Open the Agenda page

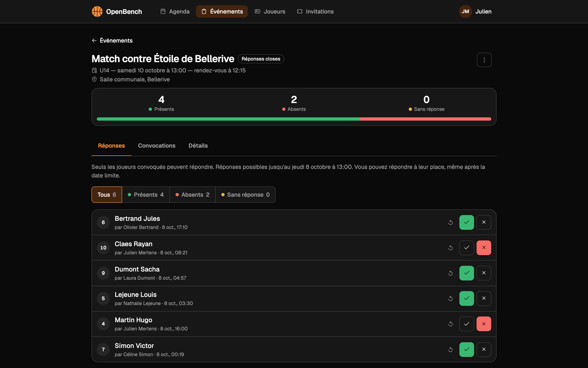pos(175,11)
